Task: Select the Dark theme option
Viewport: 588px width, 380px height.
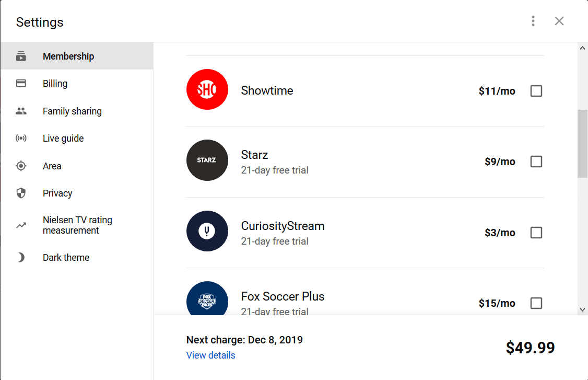Action: point(77,257)
